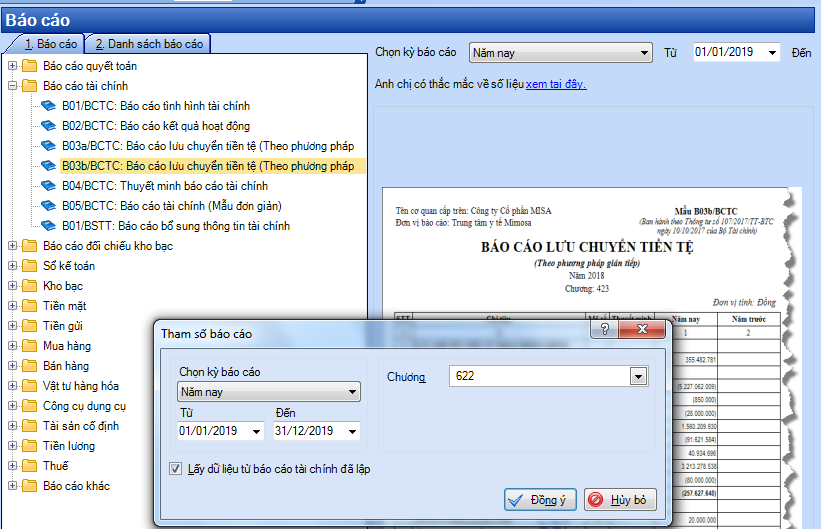This screenshot has height=529, width=821.
Task: Expand the Sổ kế toán tree node
Action: (x=12, y=266)
